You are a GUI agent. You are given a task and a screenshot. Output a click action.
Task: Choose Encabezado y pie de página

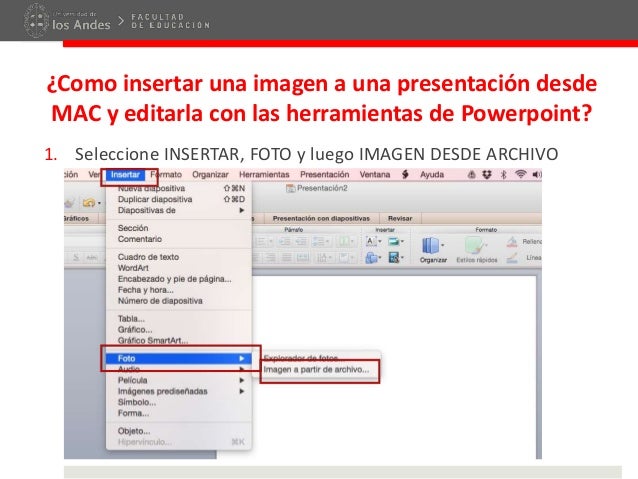(x=179, y=279)
